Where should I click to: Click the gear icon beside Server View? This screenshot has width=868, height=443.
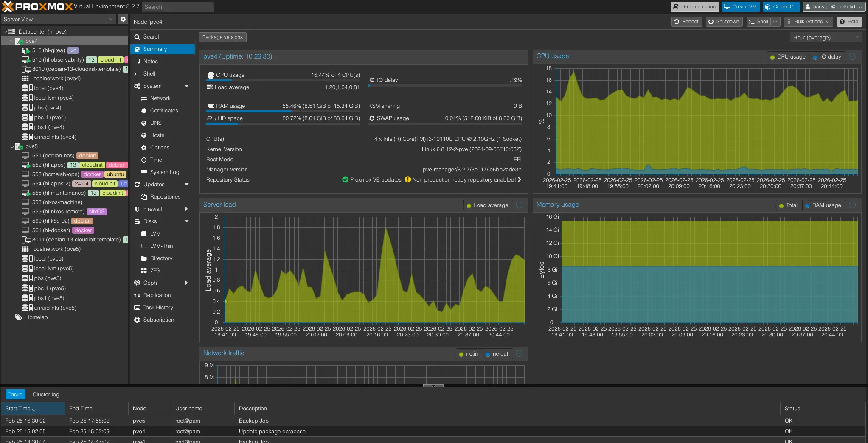pyautogui.click(x=123, y=19)
